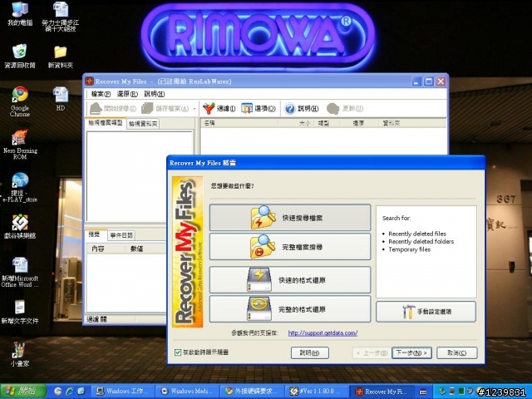The image size is (532, 399).
Task: Click 取消(C) cancel button in wizard
Action: [456, 352]
